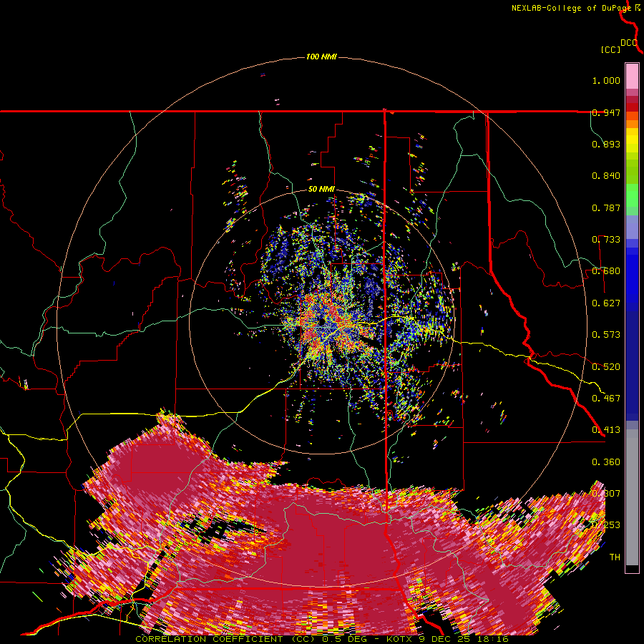This screenshot has width=644, height=644.
Task: Select the 0.573 scale value
Action: pos(606,335)
